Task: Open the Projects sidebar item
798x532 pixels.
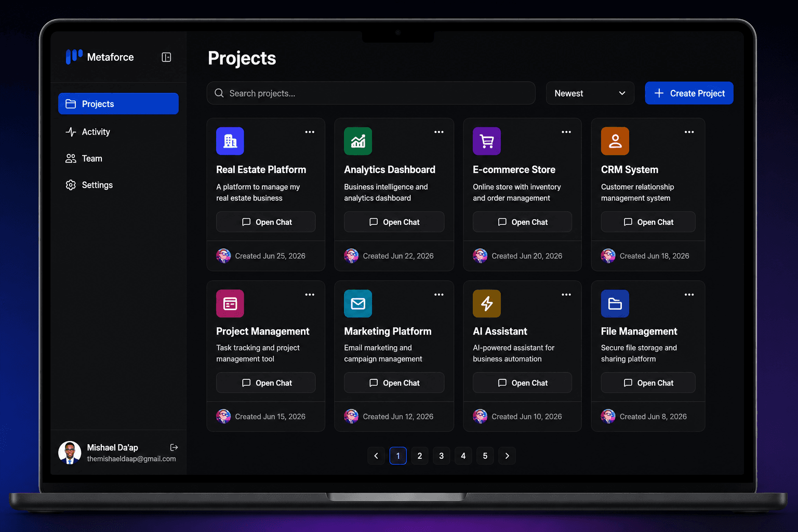Action: 118,104
